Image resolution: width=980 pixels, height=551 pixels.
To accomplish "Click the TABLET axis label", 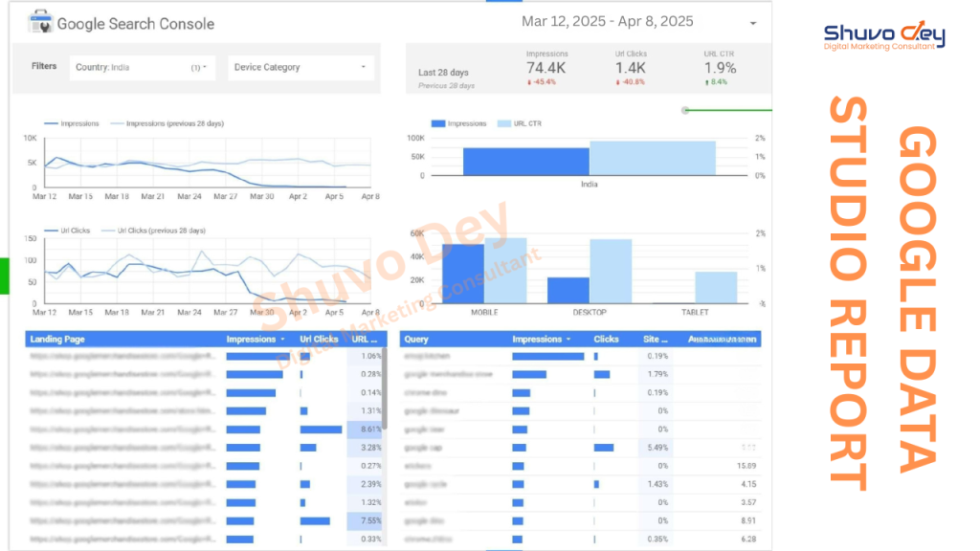I will pos(695,313).
